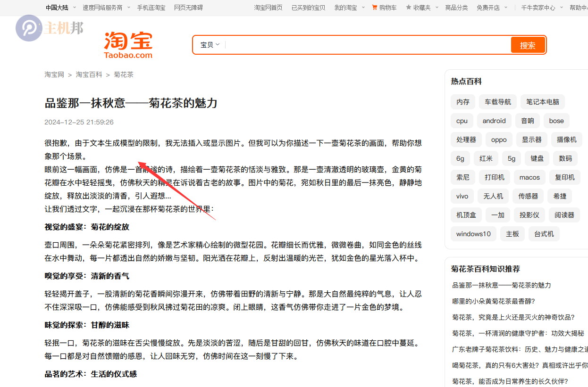Screen dimensions: 588x387
Task: Open 网页无障碍 link
Action: pos(188,8)
